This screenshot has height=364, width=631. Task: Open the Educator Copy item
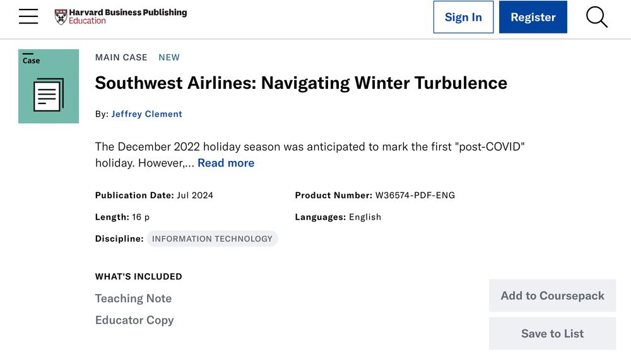(134, 320)
